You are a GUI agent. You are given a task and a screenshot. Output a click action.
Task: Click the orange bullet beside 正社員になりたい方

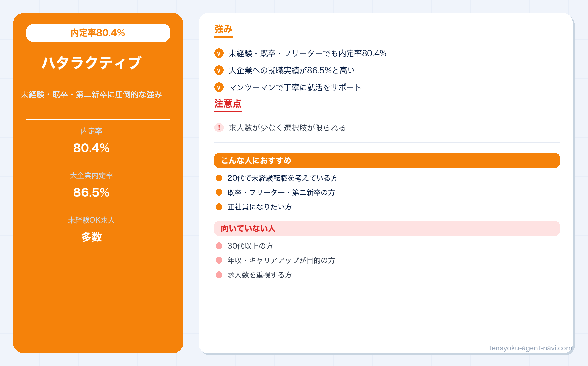coord(219,207)
